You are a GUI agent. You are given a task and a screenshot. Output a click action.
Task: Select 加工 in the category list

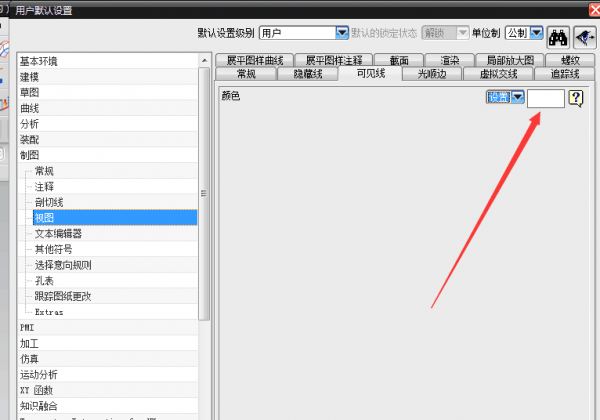(x=108, y=343)
